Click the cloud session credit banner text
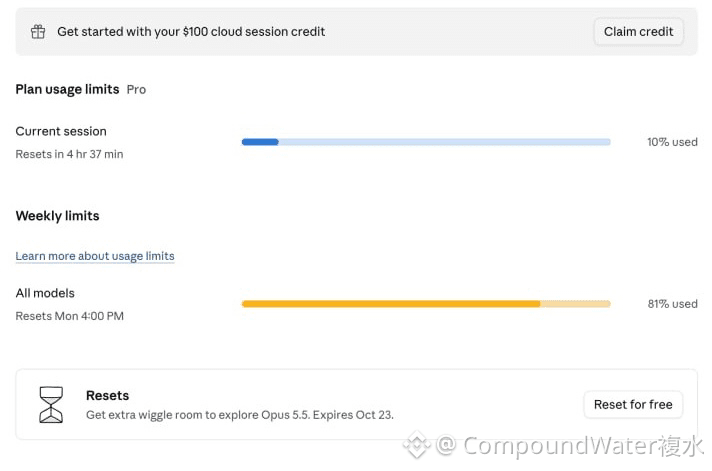712x471 pixels. coord(191,32)
